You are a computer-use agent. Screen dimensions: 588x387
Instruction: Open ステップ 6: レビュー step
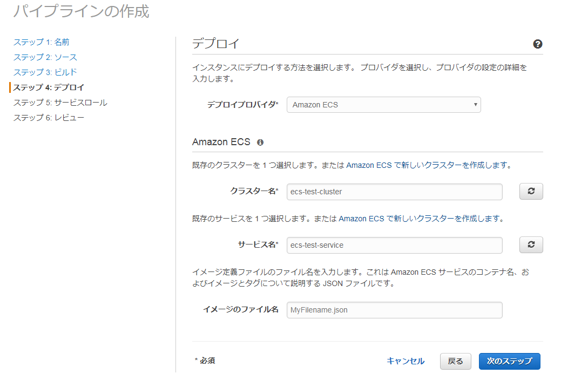click(x=49, y=118)
